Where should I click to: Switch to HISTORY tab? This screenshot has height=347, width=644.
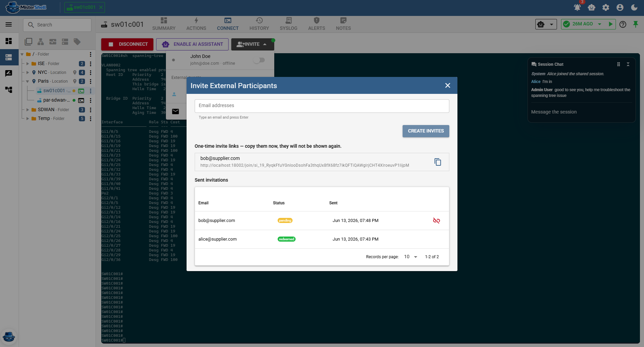[259, 24]
